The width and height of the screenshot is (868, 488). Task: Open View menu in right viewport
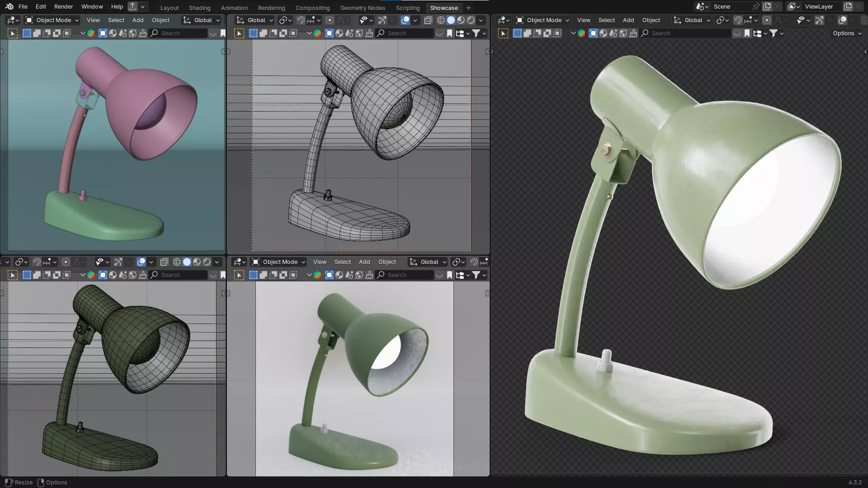coord(584,20)
